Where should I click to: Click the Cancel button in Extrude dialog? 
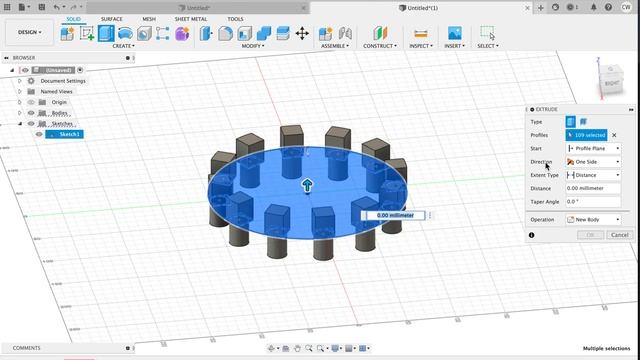click(x=620, y=235)
